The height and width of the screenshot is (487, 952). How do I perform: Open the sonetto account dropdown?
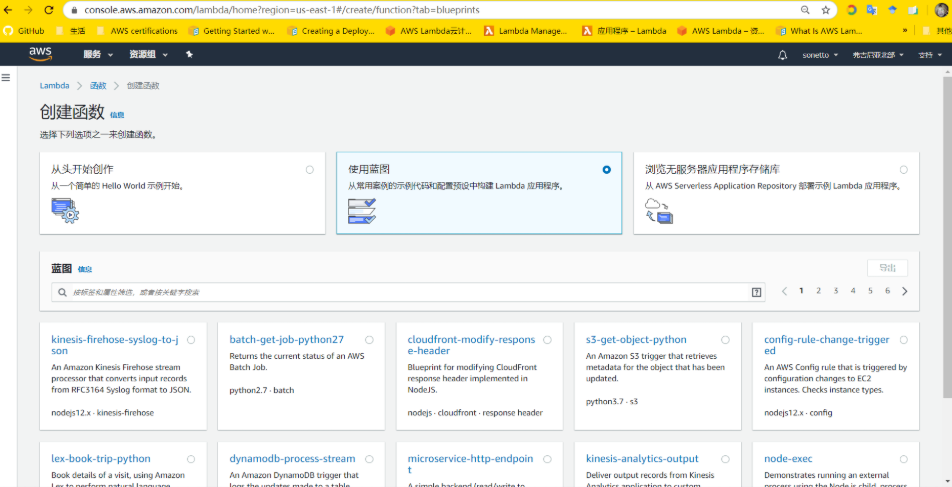click(x=820, y=55)
